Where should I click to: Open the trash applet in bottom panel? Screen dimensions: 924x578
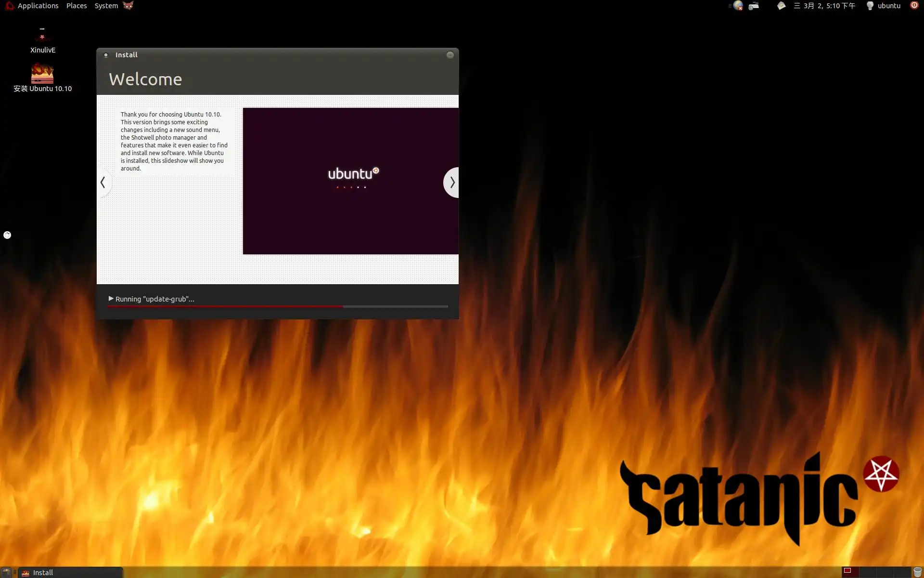pos(917,572)
